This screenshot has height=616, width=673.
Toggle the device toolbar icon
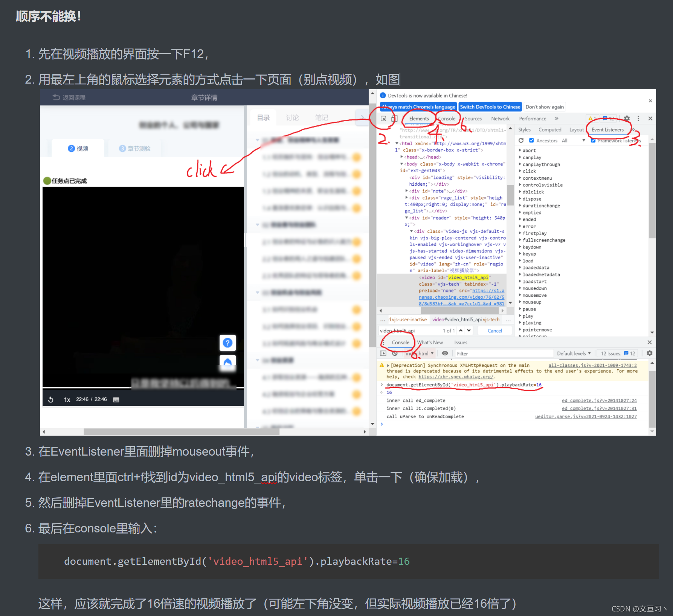[394, 119]
